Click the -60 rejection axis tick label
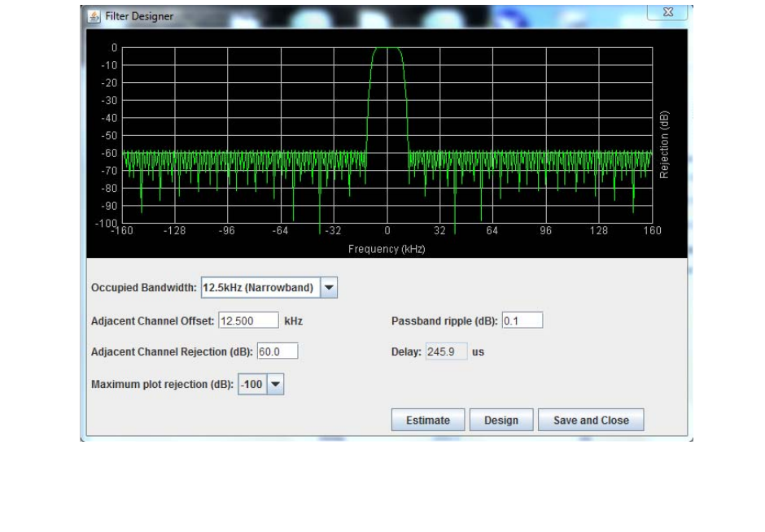The height and width of the screenshot is (532, 765). (109, 153)
